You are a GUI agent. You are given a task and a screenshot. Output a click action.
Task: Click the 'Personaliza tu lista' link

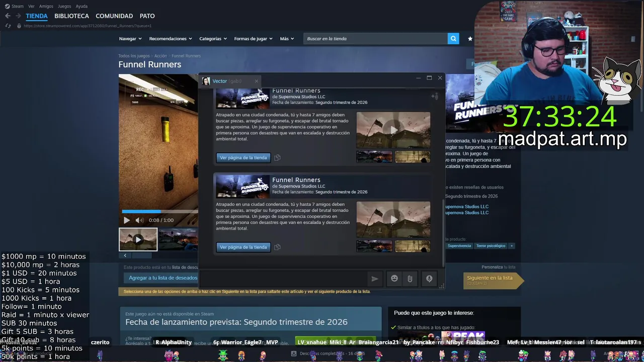[x=499, y=267]
